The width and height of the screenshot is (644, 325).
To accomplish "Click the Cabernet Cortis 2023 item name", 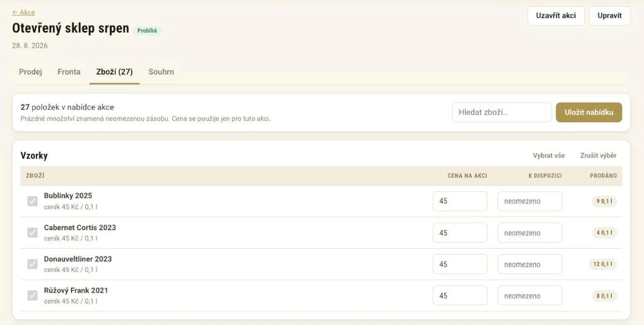I will [x=80, y=227].
